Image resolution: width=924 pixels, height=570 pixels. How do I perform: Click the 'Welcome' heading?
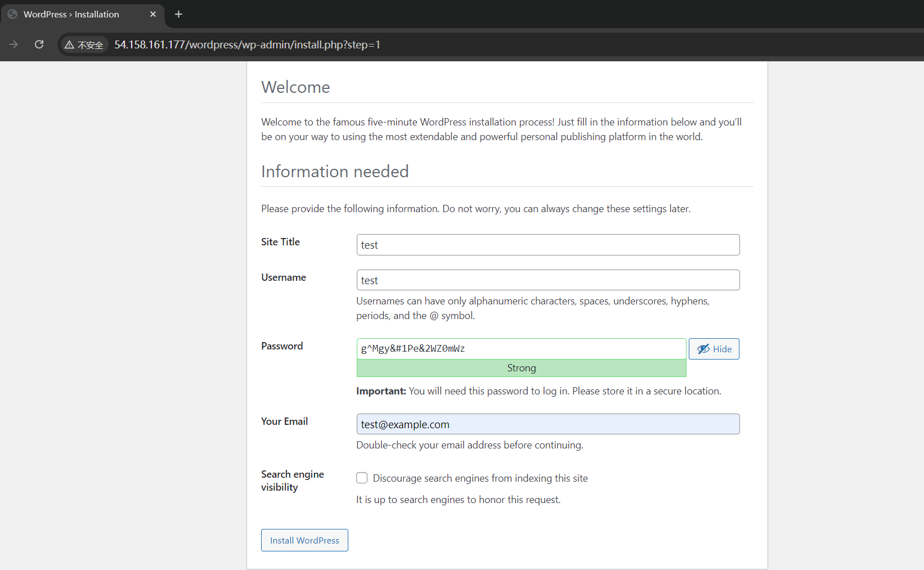295,87
